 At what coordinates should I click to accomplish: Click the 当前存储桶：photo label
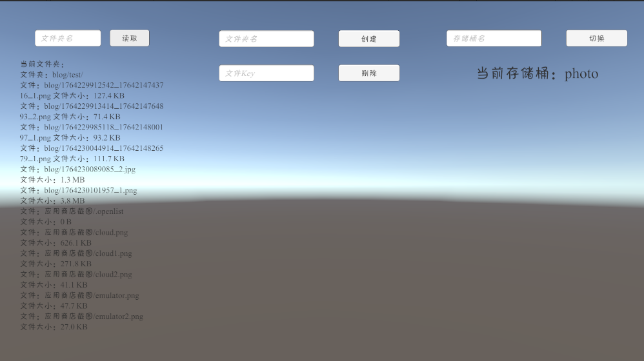(537, 73)
